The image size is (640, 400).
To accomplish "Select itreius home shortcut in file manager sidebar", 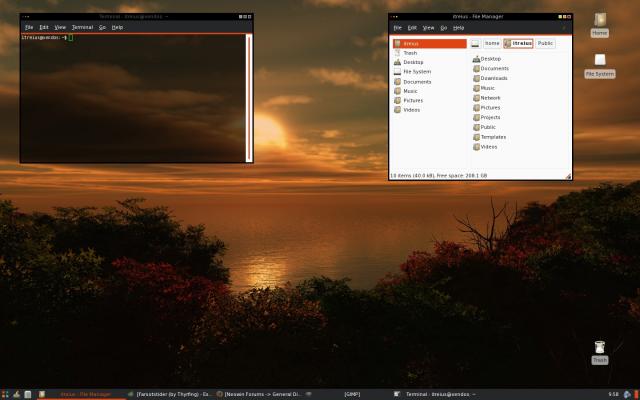I will pyautogui.click(x=430, y=44).
